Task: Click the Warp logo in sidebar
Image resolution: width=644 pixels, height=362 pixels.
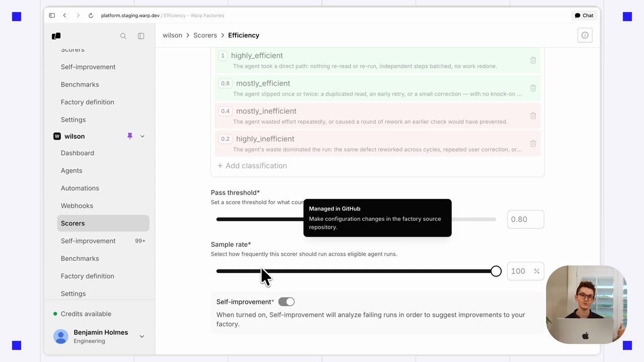Action: point(56,36)
